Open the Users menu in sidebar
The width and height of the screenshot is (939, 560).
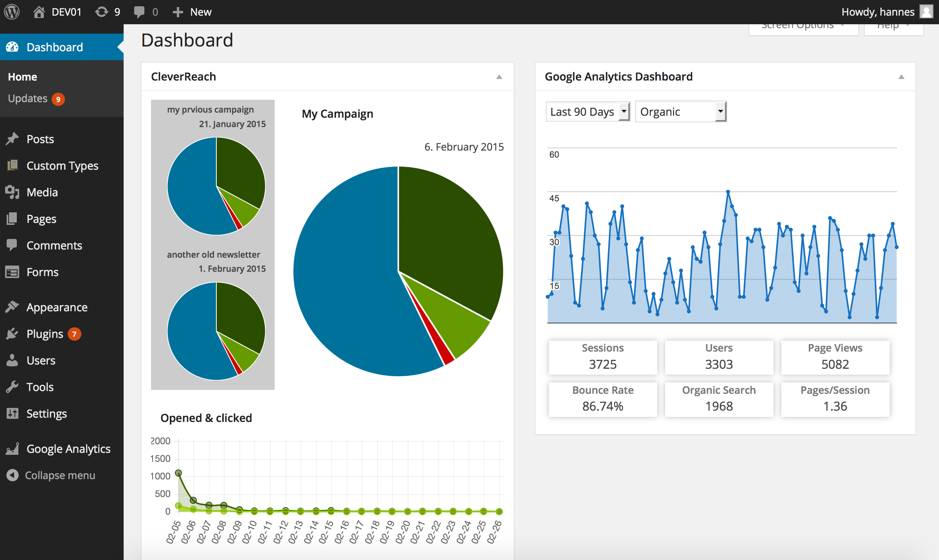[x=62, y=360]
